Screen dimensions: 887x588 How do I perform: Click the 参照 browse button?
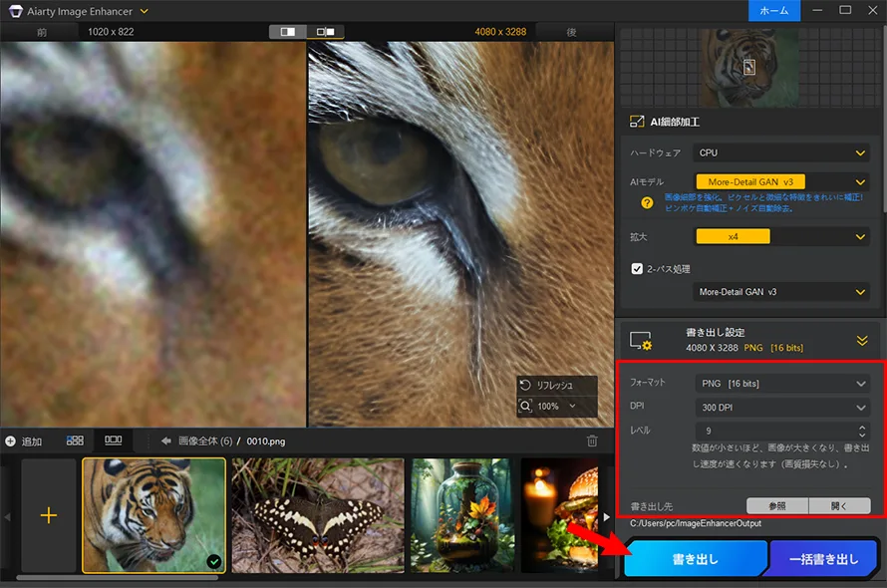pyautogui.click(x=777, y=506)
